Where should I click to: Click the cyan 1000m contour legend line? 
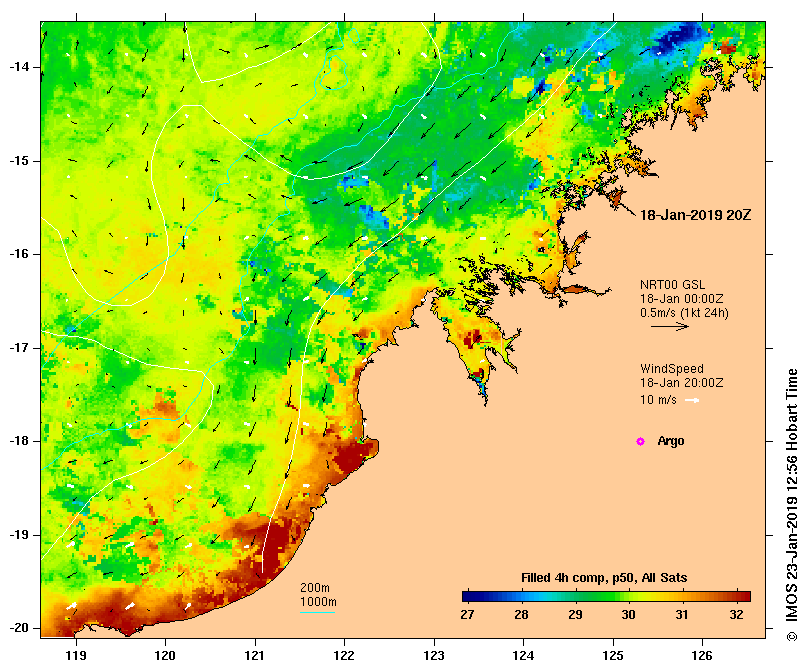click(317, 613)
